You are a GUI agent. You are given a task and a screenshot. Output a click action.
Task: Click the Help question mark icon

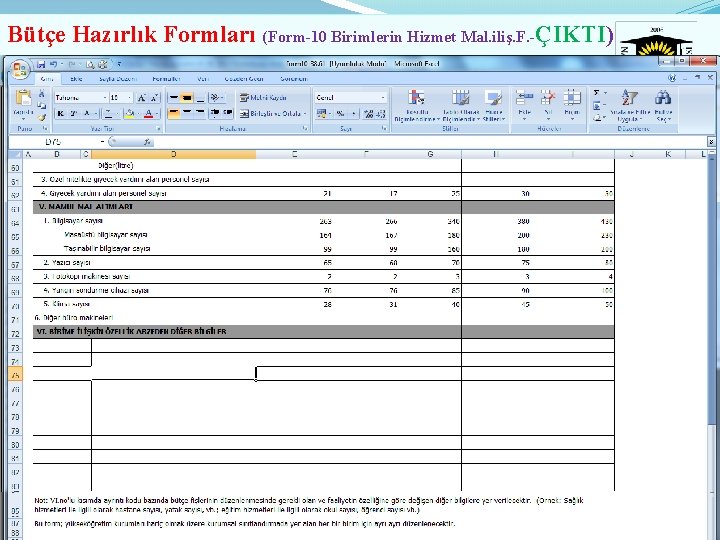(672, 78)
